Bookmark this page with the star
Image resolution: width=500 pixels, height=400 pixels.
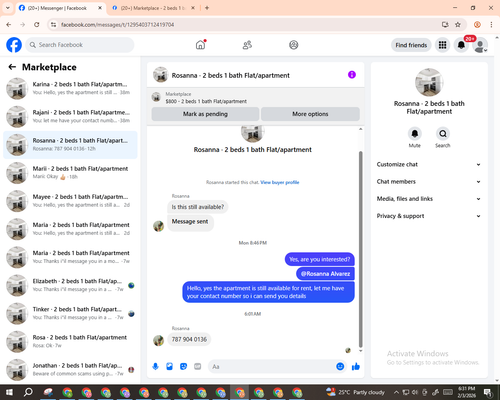[x=458, y=25]
